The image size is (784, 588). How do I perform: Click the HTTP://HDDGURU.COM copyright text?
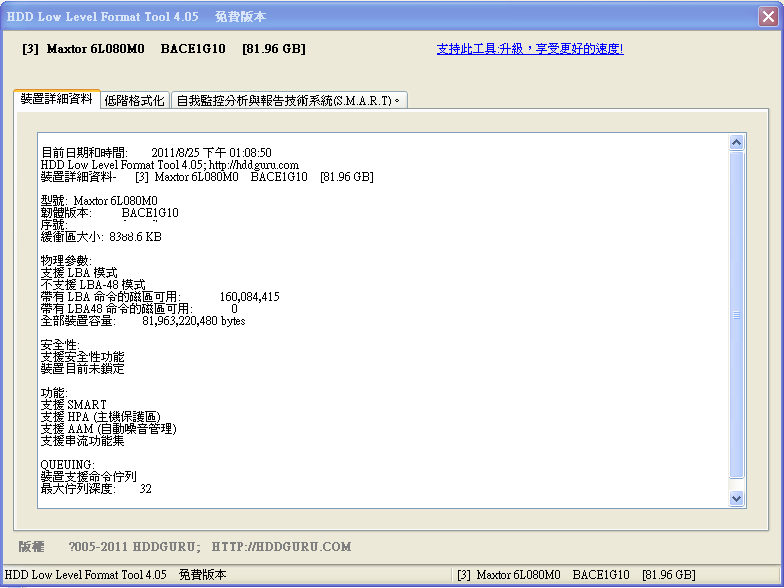281,546
